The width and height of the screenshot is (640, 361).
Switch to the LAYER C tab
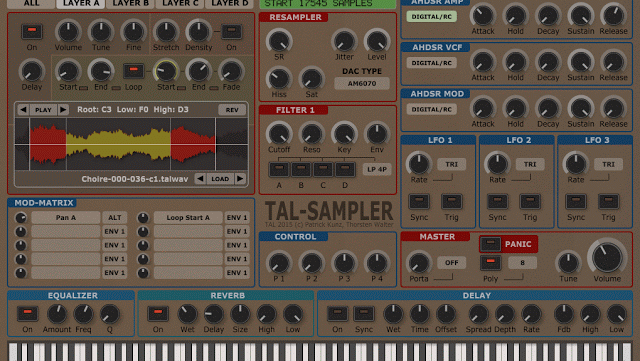pyautogui.click(x=180, y=4)
